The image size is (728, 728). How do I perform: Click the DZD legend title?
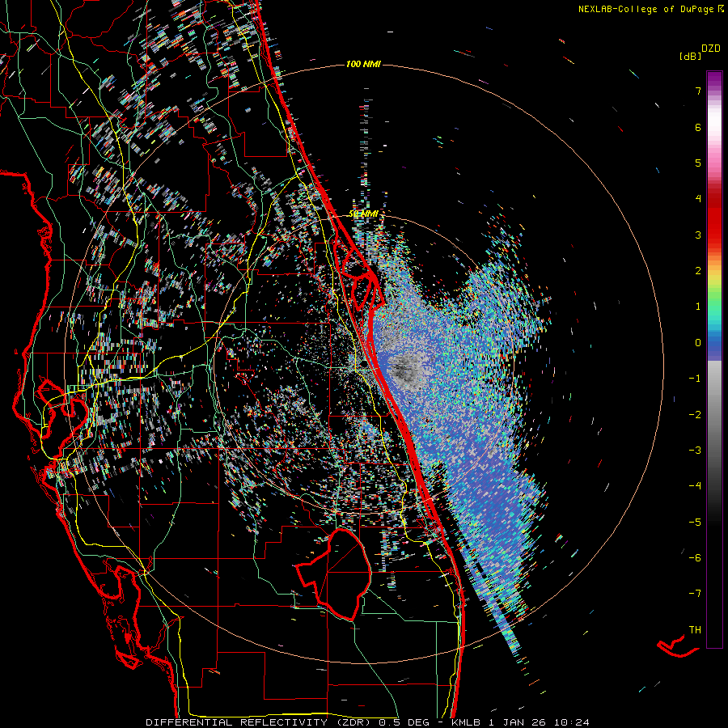tap(711, 49)
